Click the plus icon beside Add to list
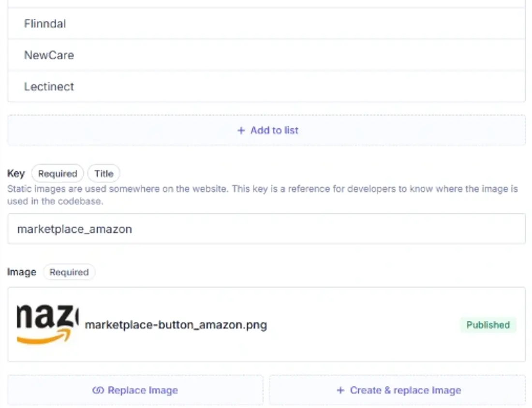This screenshot has width=532, height=408. (x=241, y=130)
